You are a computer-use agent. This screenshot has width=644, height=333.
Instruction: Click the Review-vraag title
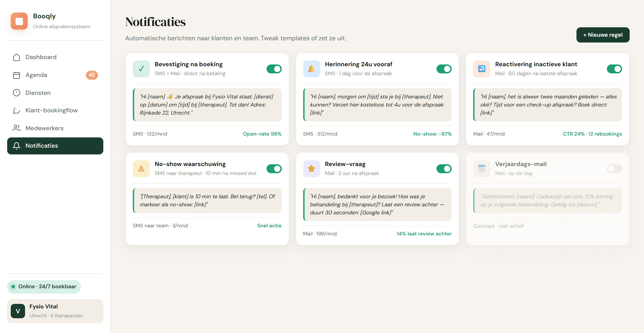[x=345, y=164]
